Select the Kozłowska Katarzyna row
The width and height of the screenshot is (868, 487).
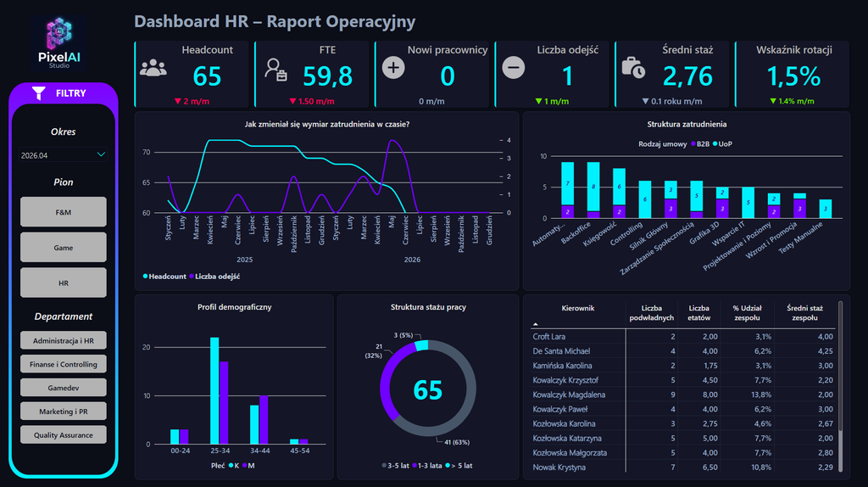click(x=682, y=439)
